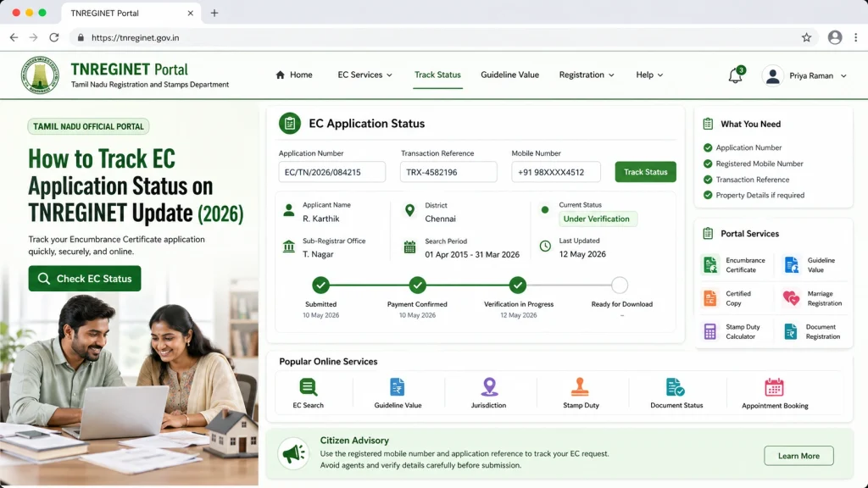The image size is (868, 488).
Task: Expand the Registration dropdown menu
Action: point(587,75)
